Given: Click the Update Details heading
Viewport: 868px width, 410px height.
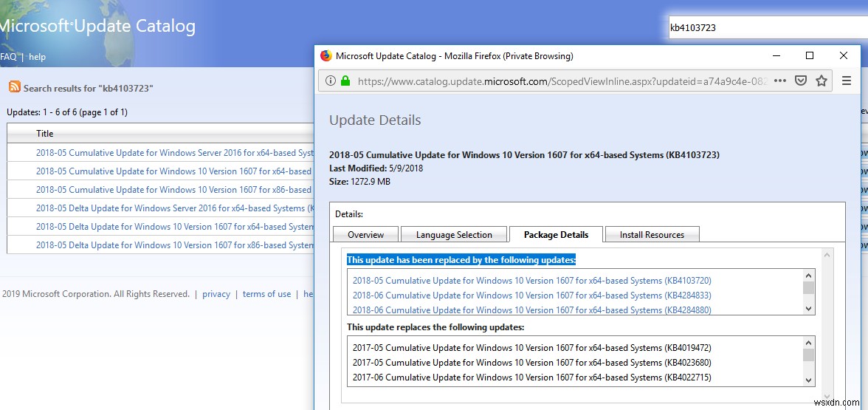Looking at the screenshot, I should (x=375, y=120).
